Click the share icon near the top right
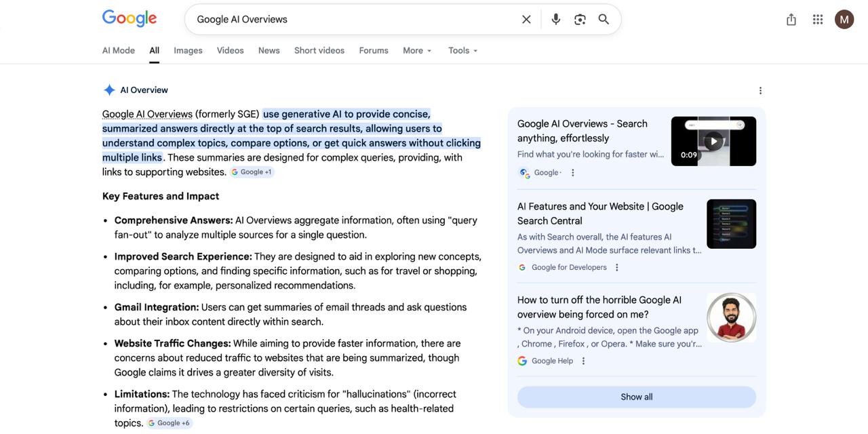Screen dimensions: 868x434 tap(791, 20)
